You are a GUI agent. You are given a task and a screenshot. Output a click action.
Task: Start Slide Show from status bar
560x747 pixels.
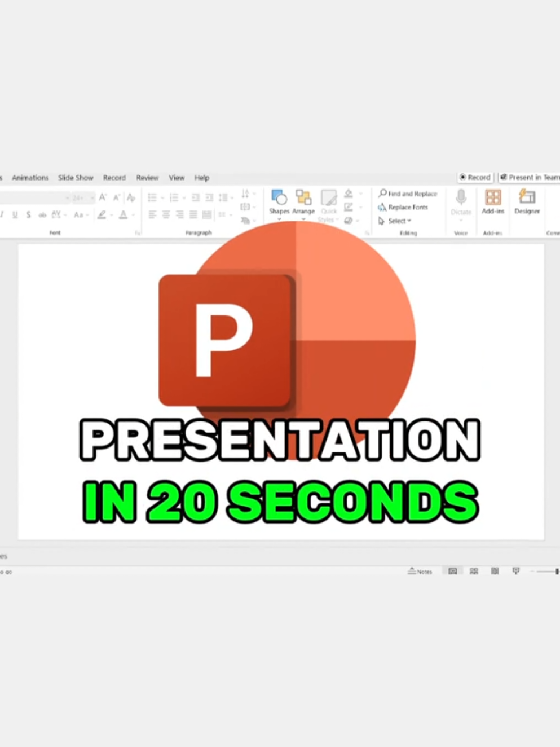click(x=515, y=572)
